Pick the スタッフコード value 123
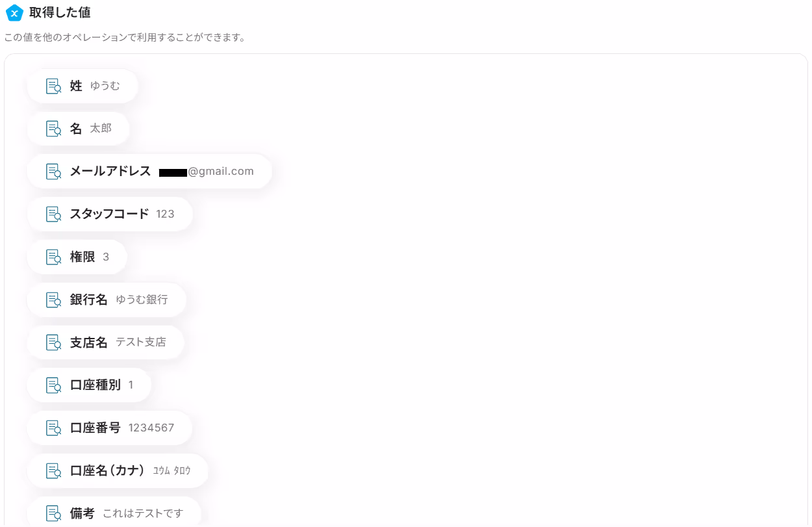Screen dimensions: 812x527 [x=166, y=214]
